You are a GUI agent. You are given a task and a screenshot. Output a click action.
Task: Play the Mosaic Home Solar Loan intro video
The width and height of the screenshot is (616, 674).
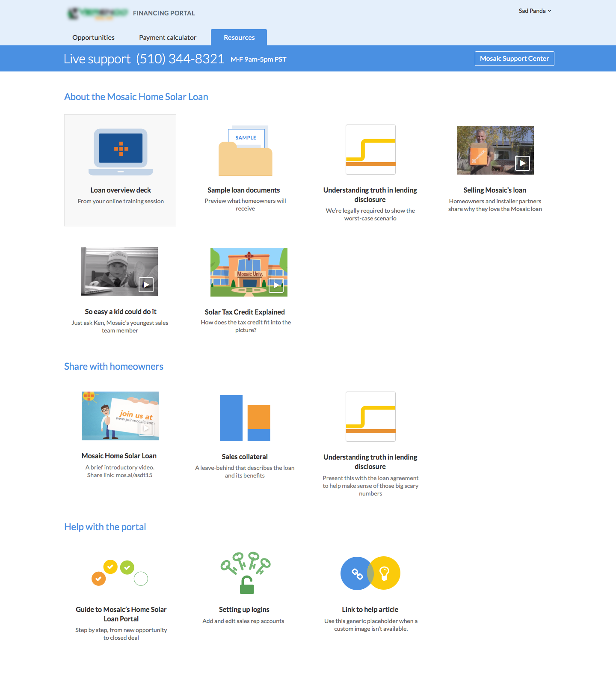point(146,428)
